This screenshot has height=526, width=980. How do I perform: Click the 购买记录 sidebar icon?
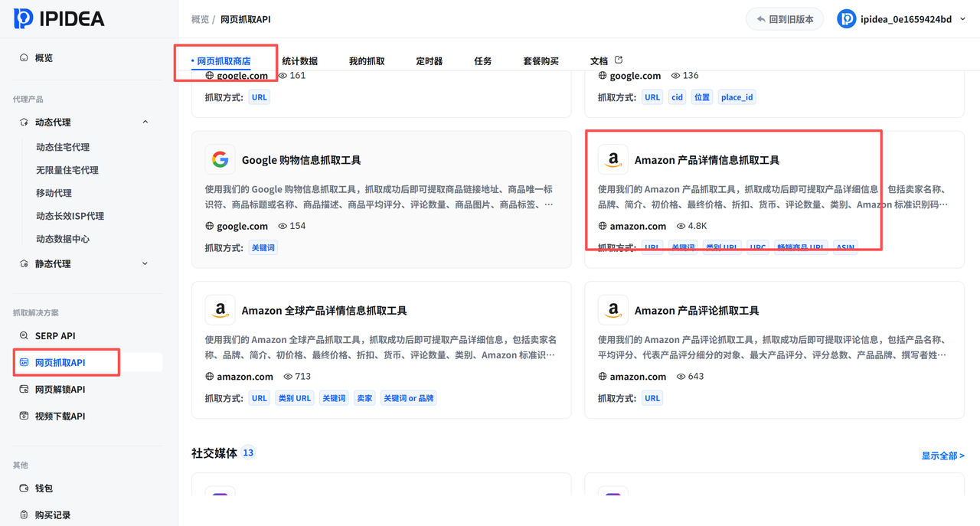pyautogui.click(x=24, y=515)
